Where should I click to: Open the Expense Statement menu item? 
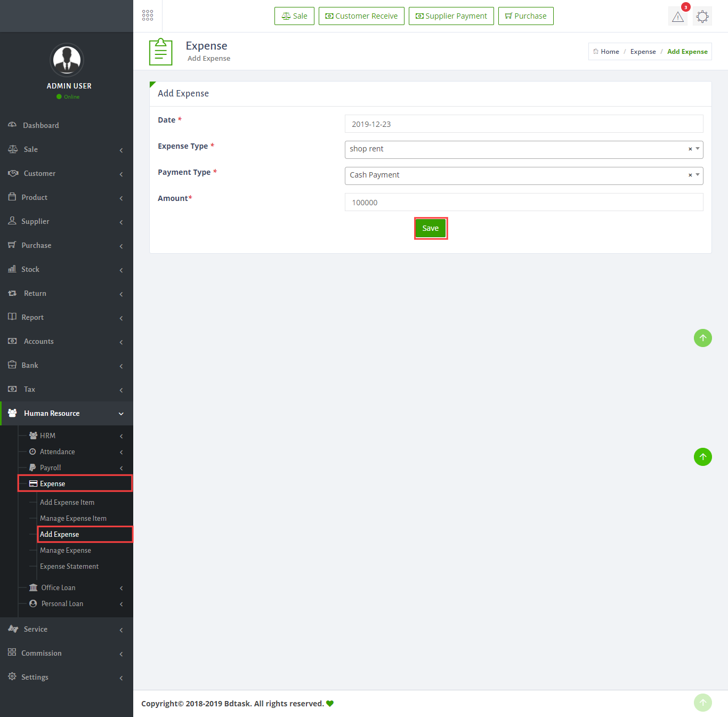click(x=69, y=566)
